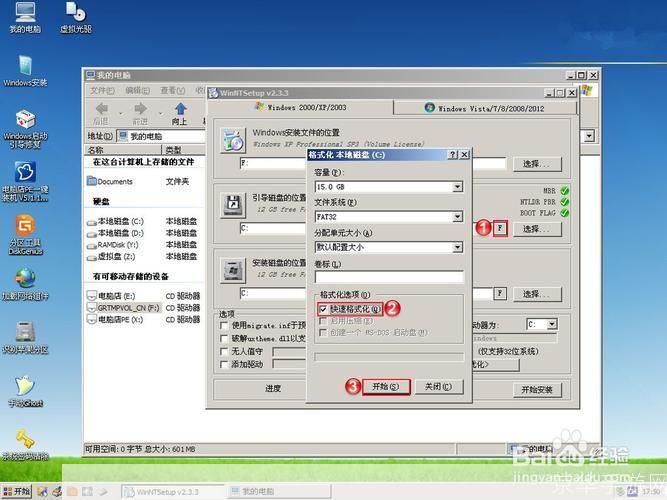Select 本地磁盘 (D:) drive in 我的电脑
Screen dimensions: 667x500
pyautogui.click(x=116, y=233)
